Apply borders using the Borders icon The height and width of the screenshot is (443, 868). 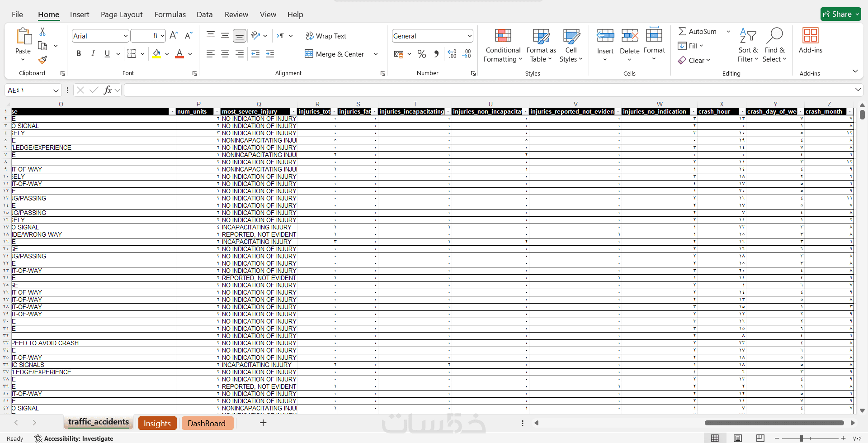click(x=132, y=54)
